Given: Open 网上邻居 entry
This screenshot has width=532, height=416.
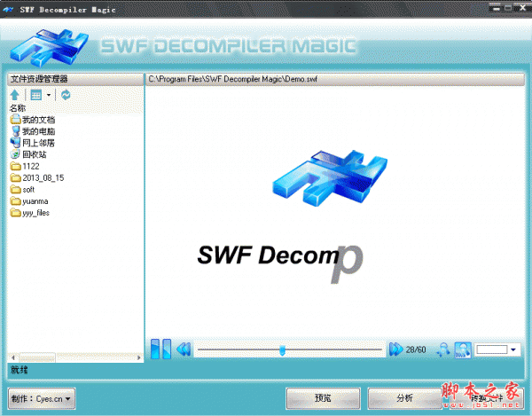Looking at the screenshot, I should [x=33, y=143].
